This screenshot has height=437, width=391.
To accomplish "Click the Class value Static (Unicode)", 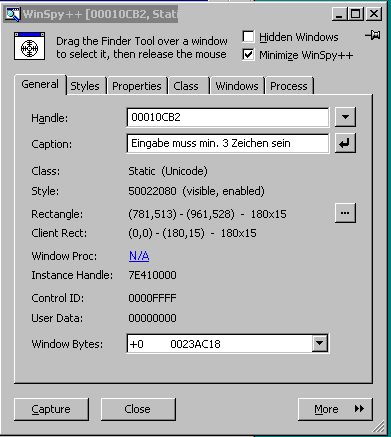I will point(168,171).
